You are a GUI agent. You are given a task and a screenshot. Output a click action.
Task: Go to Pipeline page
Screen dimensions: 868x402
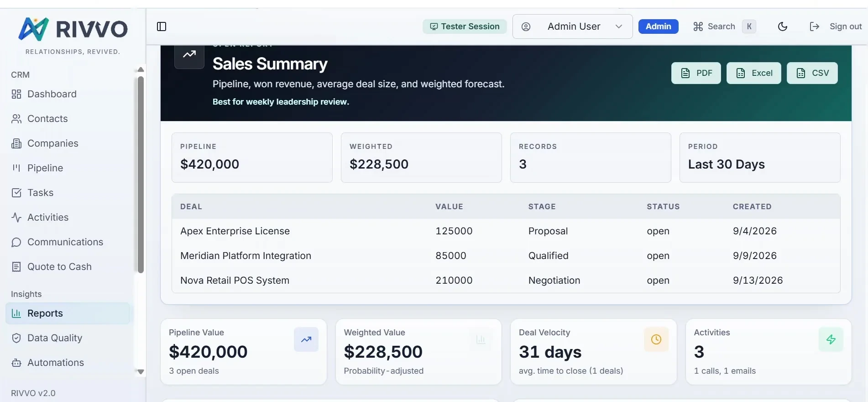click(68, 168)
